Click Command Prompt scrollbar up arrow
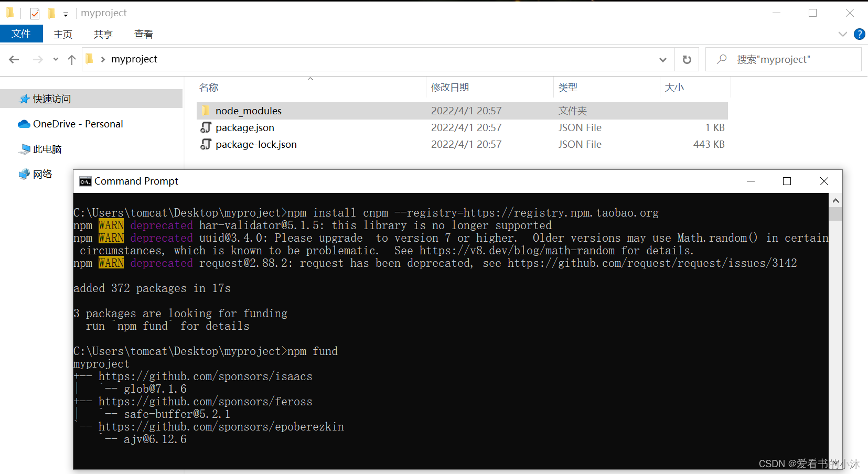This screenshot has width=868, height=474. pyautogui.click(x=835, y=200)
